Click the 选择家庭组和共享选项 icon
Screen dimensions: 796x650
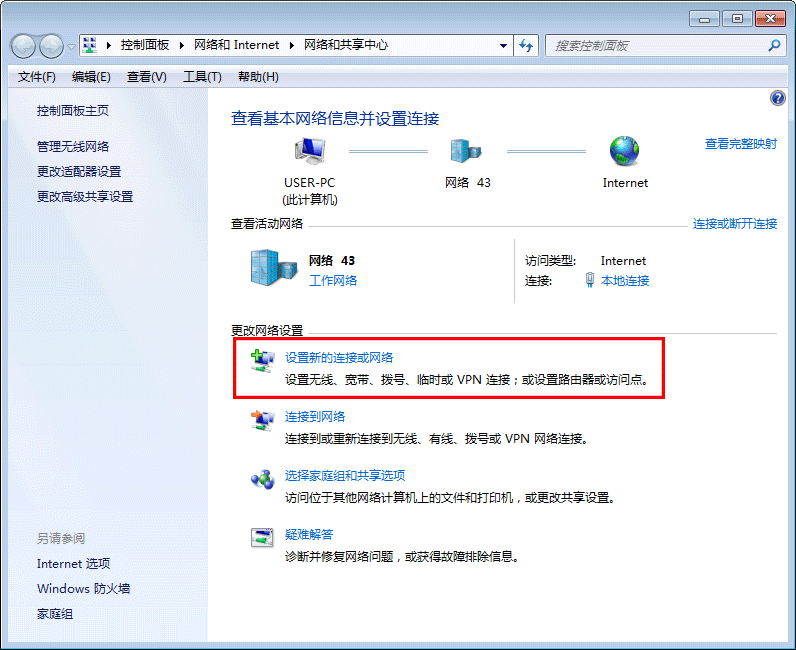[x=262, y=479]
